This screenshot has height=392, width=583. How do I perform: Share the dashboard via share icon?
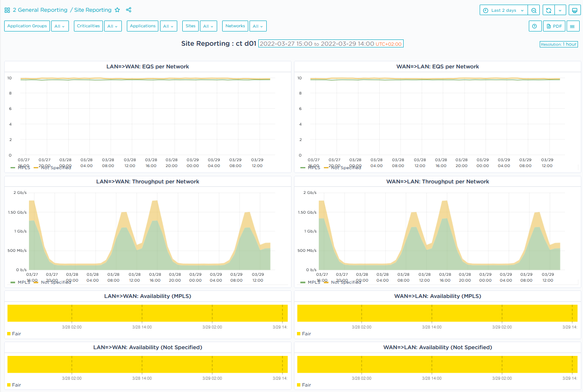pos(129,10)
